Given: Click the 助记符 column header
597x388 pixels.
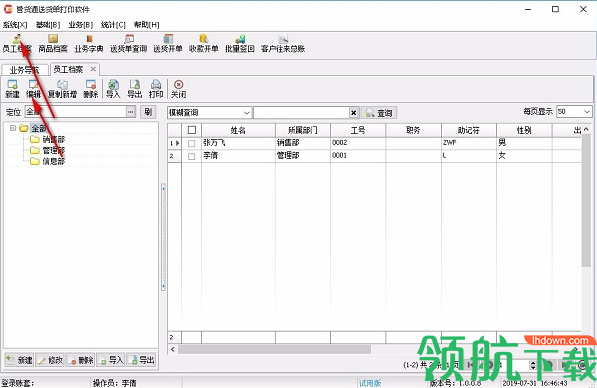Looking at the screenshot, I should pyautogui.click(x=469, y=130).
